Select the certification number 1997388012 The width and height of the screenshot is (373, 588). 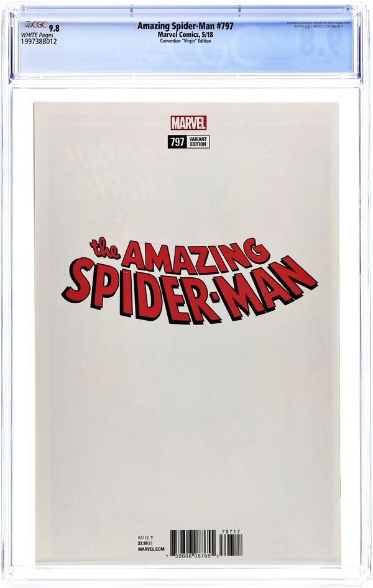coord(39,42)
